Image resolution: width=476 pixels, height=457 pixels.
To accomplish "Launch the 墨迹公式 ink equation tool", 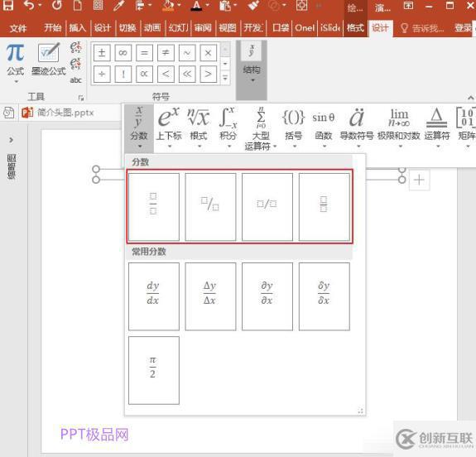I will 49,60.
